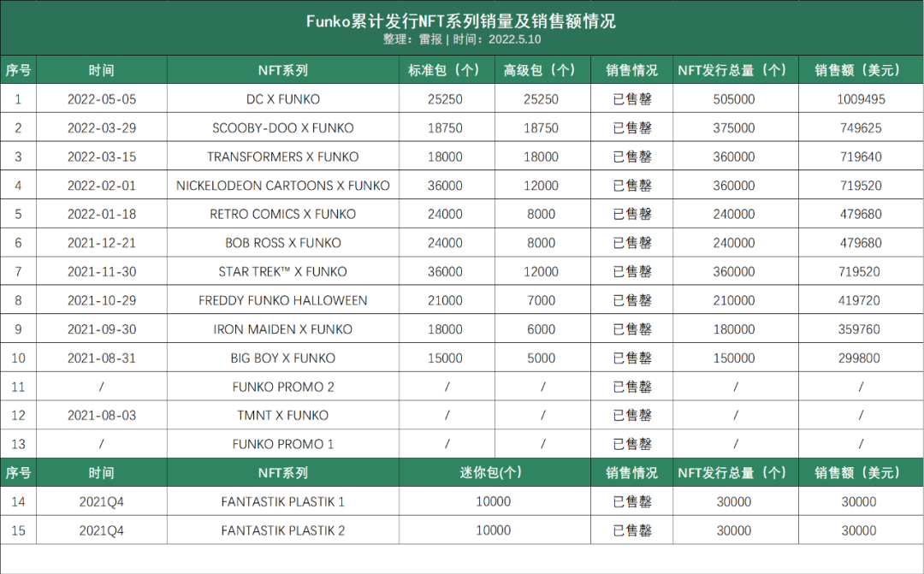Select the '标准包（个）' column header

445,70
